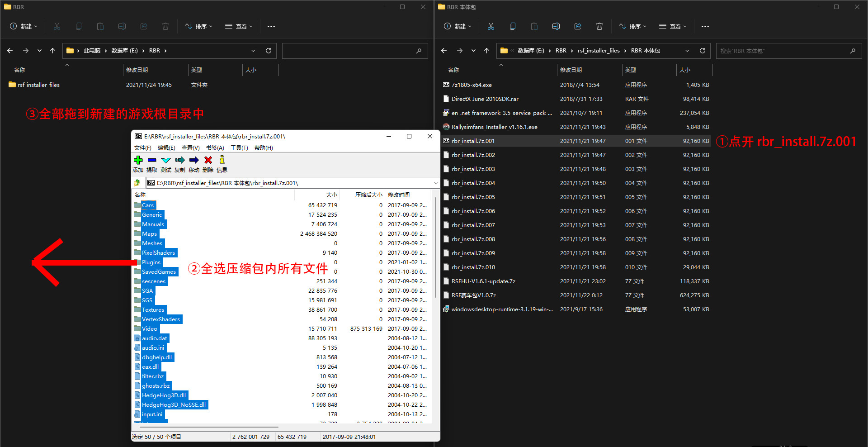This screenshot has width=868, height=447.
Task: Go up one folder in 7-Zip
Action: [137, 183]
